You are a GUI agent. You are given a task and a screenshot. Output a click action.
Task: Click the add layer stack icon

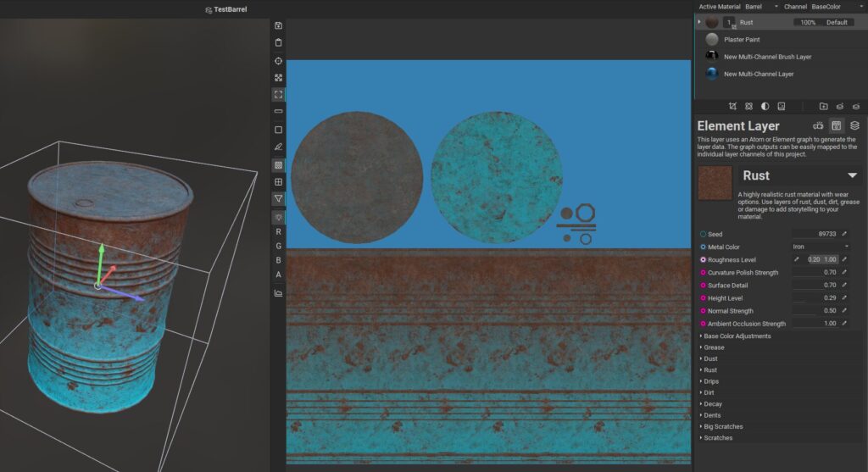840,106
